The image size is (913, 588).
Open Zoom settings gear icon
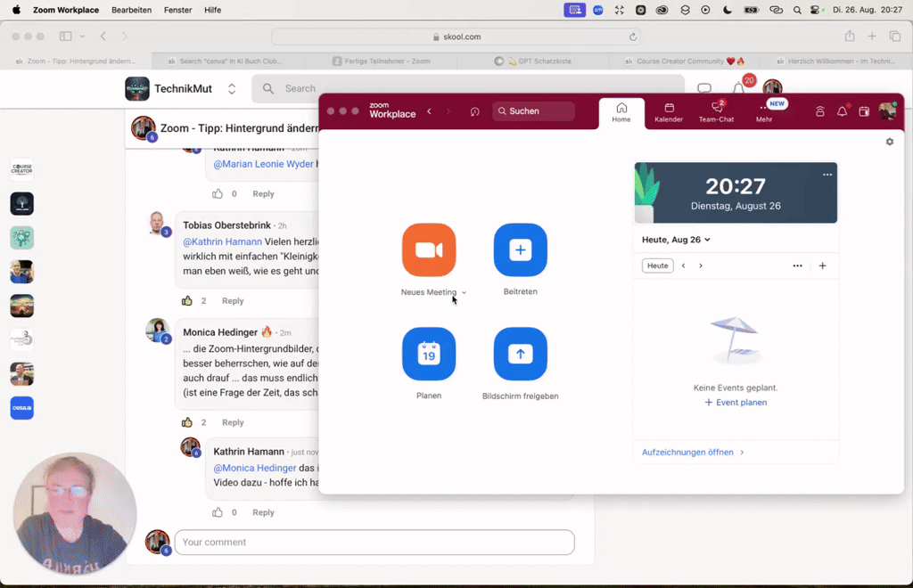[x=890, y=142]
